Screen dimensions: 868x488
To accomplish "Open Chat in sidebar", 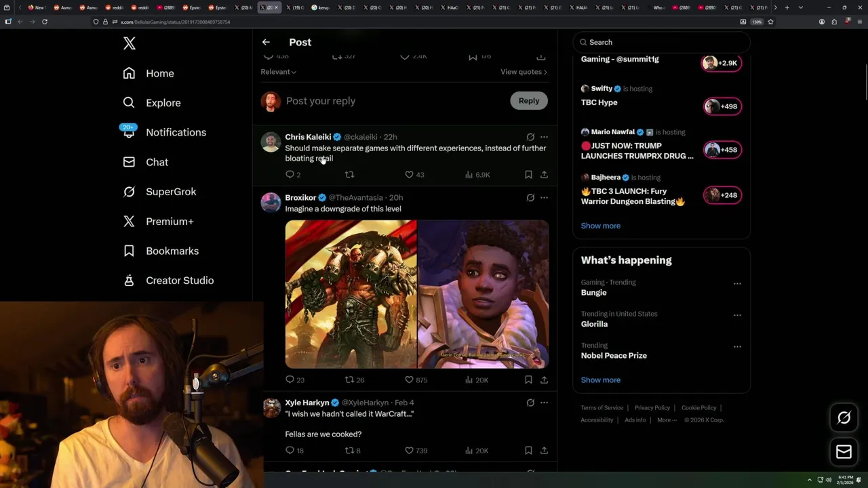I will (145, 162).
